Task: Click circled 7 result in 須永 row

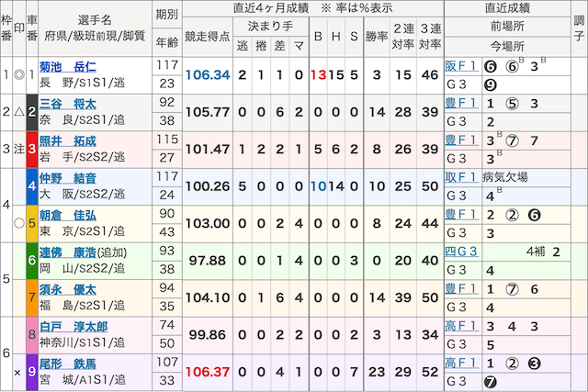Action: coord(513,289)
